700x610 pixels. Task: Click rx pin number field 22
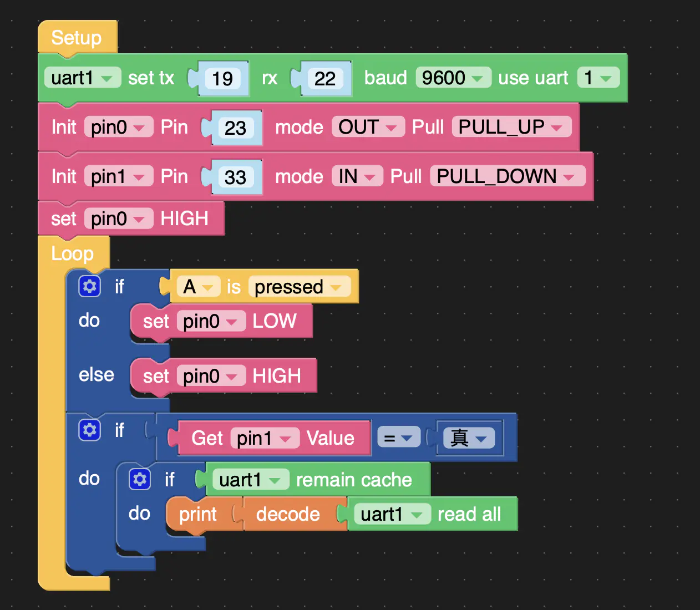(325, 79)
